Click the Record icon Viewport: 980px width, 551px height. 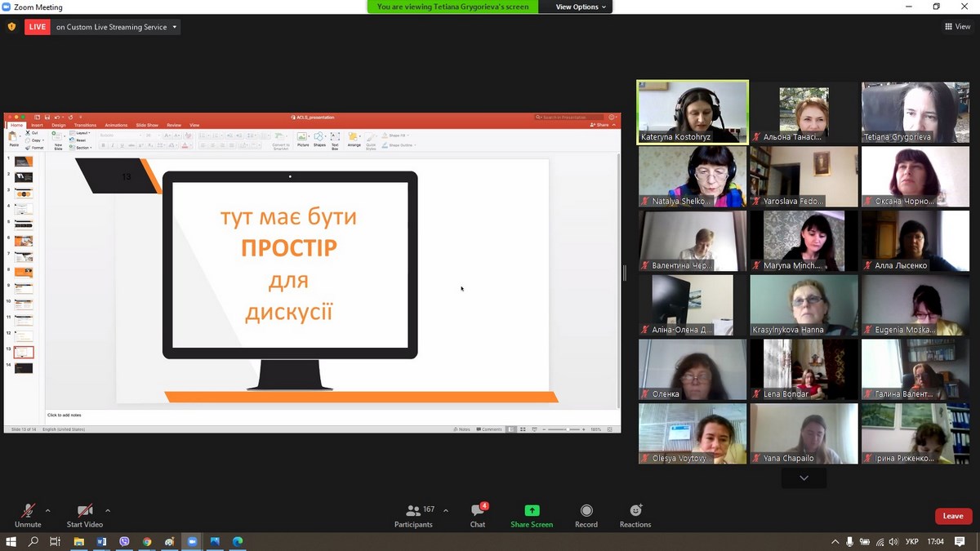(586, 511)
